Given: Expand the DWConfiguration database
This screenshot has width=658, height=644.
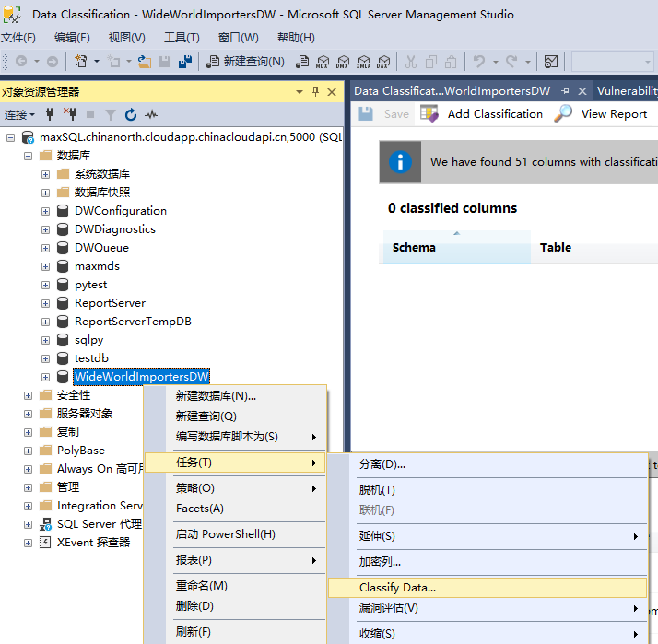Looking at the screenshot, I should tap(46, 212).
